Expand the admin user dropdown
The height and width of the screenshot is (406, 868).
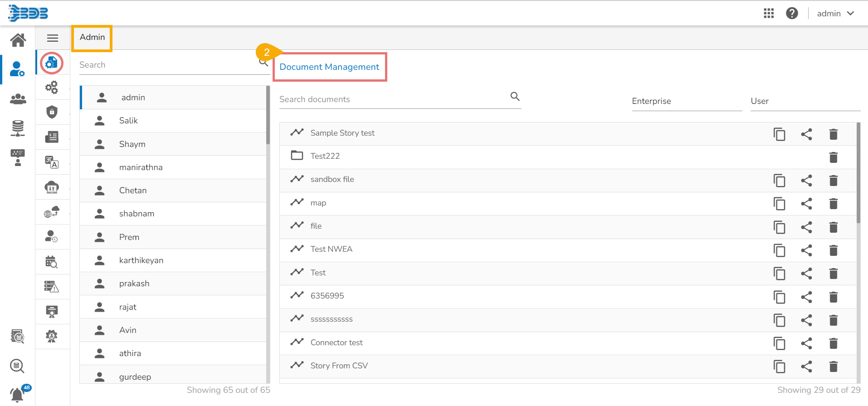tap(835, 14)
